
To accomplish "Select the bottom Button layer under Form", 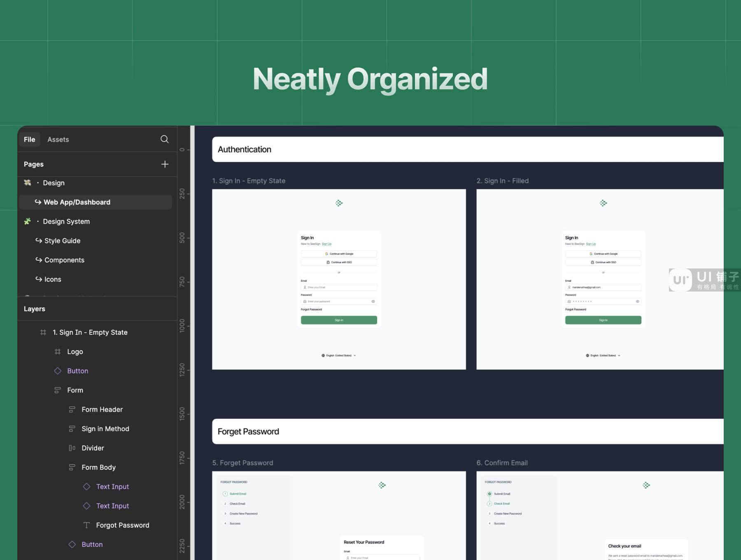I will click(x=92, y=544).
